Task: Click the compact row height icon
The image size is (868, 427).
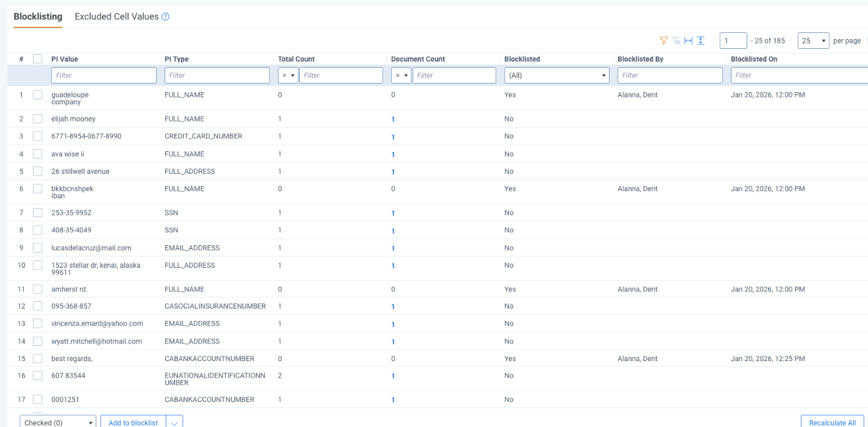Action: point(701,40)
